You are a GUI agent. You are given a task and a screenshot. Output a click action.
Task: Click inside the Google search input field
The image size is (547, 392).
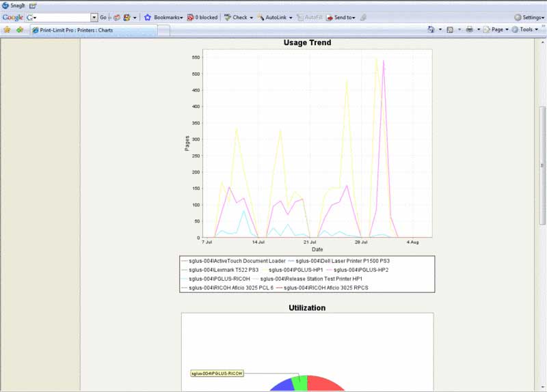tap(62, 17)
